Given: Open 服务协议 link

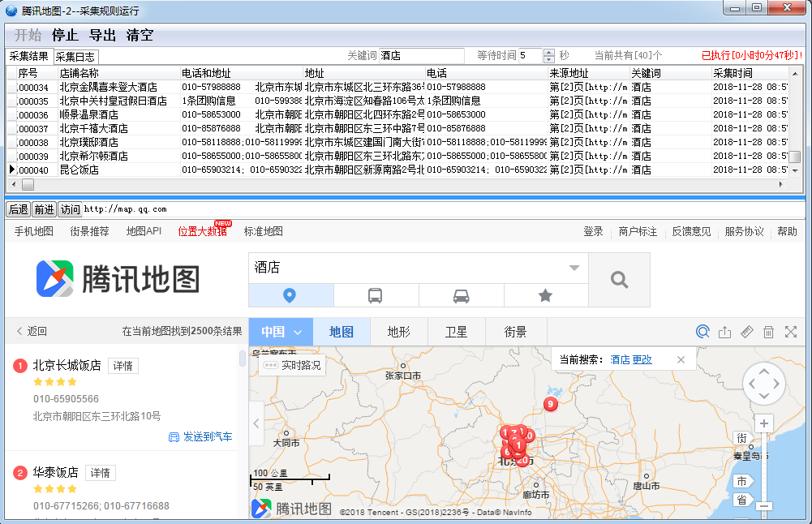Looking at the screenshot, I should click(x=744, y=231).
